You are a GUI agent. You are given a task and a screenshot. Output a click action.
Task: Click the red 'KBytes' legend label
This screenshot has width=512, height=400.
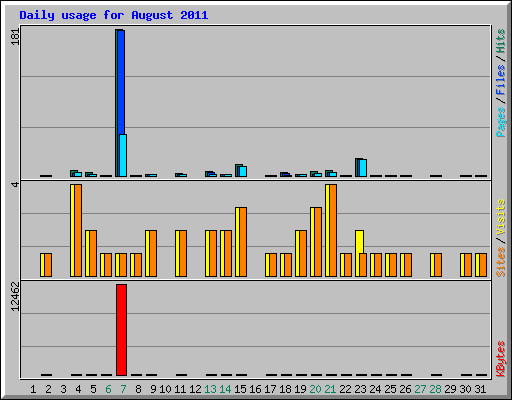coord(500,359)
